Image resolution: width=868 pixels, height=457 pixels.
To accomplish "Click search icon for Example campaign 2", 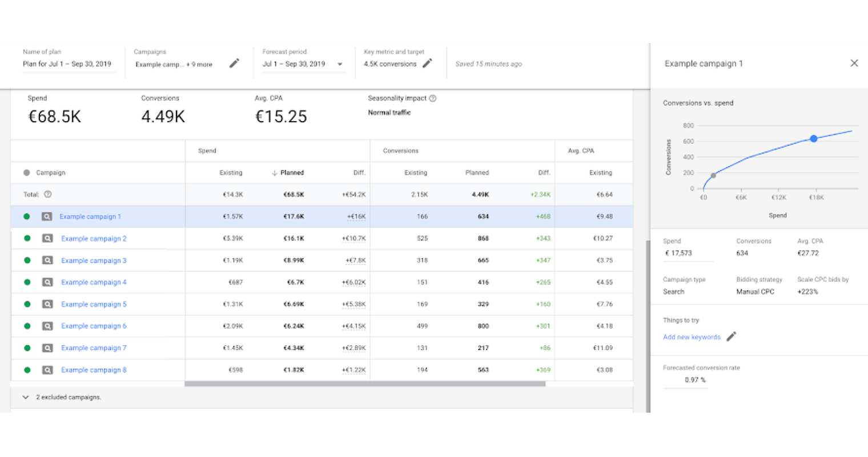I will (47, 238).
